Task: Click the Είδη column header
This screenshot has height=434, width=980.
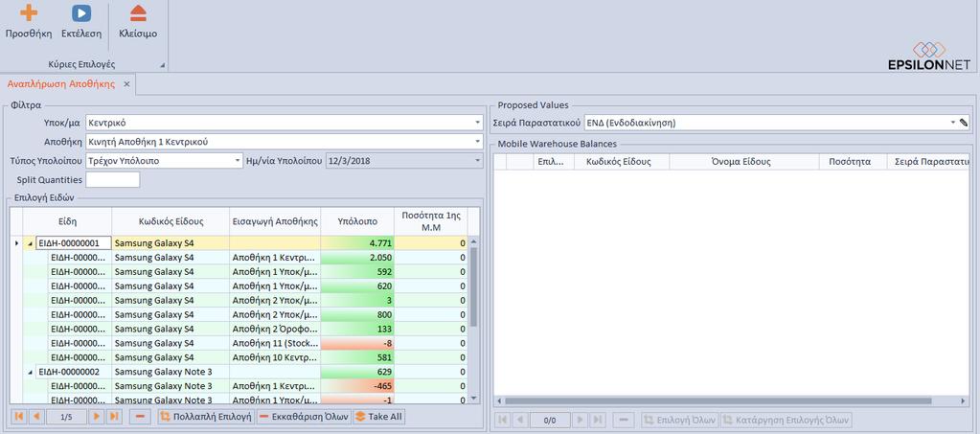Action: point(67,221)
